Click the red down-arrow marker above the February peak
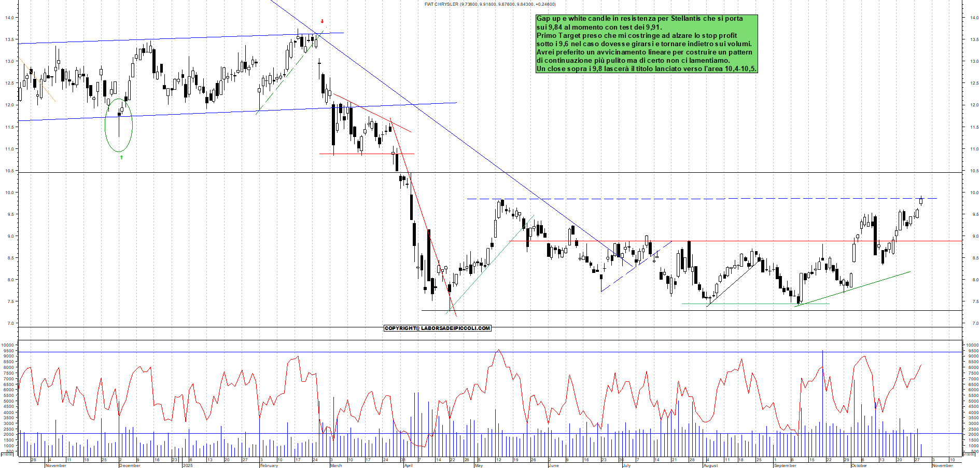The width and height of the screenshot is (980, 468). (x=322, y=22)
